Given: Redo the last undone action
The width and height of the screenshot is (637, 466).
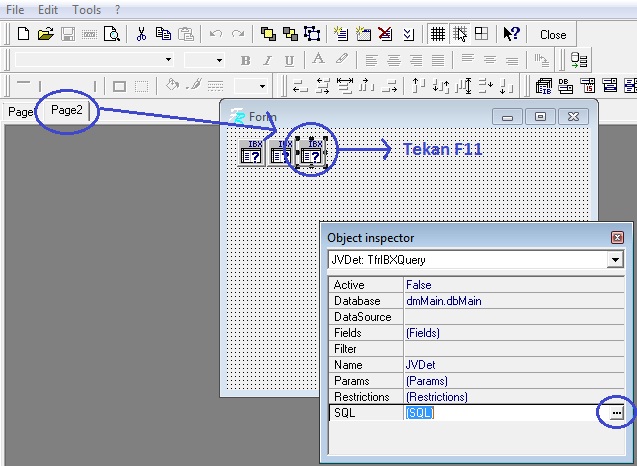Looking at the screenshot, I should click(238, 34).
